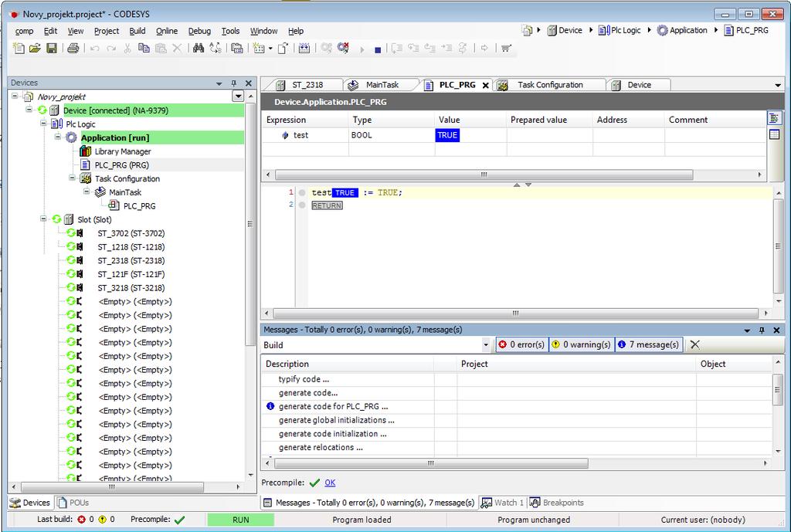Collapse the Plc Logic tree node
This screenshot has height=532, width=791.
tap(43, 123)
